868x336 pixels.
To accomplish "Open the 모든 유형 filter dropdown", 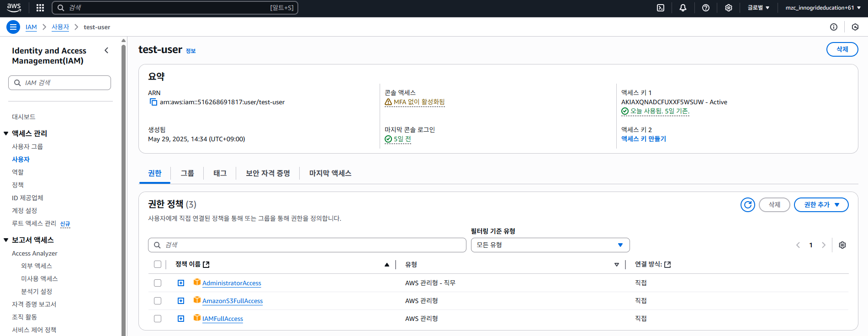I will click(550, 245).
